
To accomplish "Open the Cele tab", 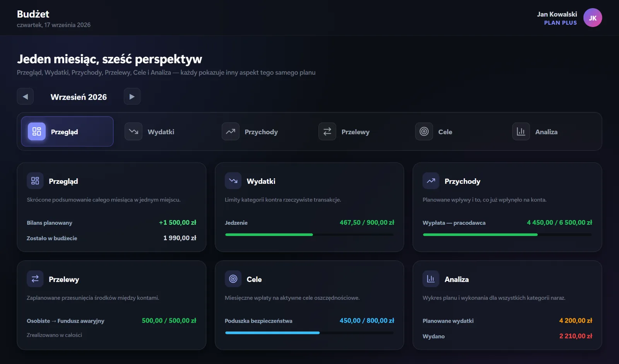I will pyautogui.click(x=455, y=132).
